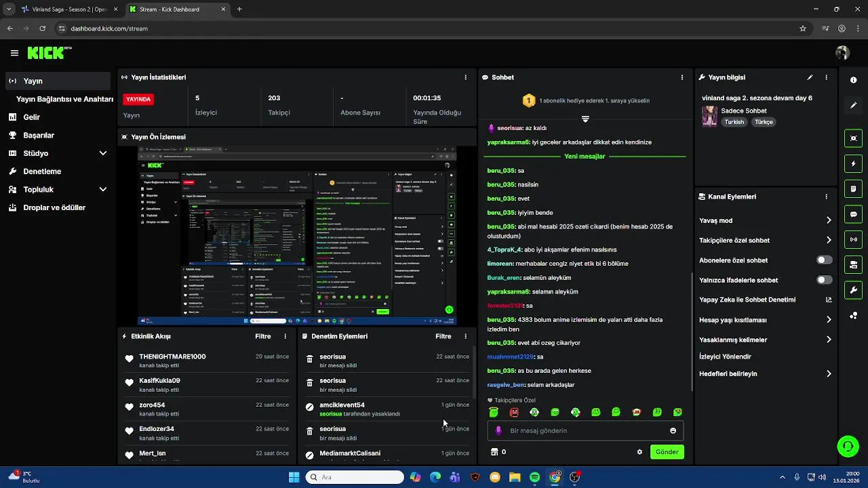Image resolution: width=868 pixels, height=488 pixels.
Task: Open Hesap yaşı kısıtlaması options chevron
Action: pos(829,320)
